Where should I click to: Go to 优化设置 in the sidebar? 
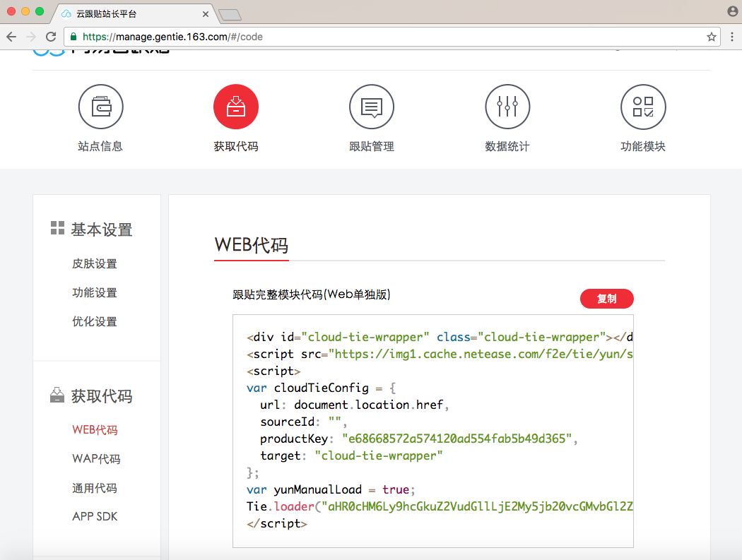coord(95,322)
